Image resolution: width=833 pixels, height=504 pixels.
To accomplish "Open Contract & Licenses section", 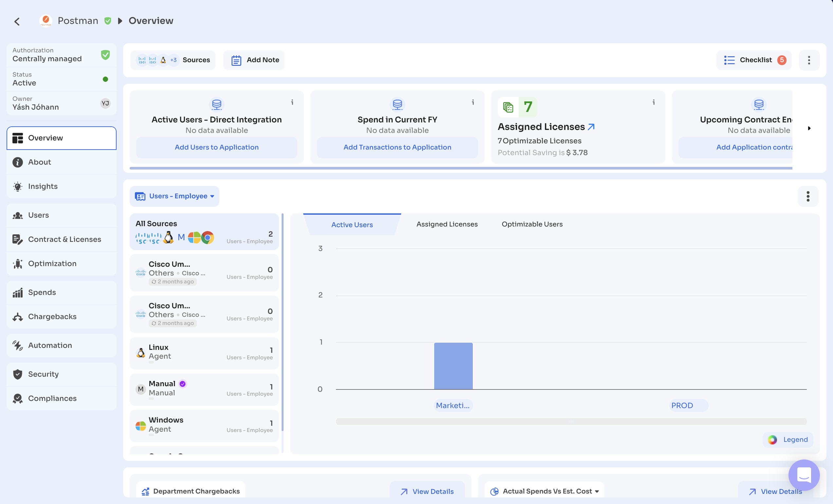I will pyautogui.click(x=62, y=239).
